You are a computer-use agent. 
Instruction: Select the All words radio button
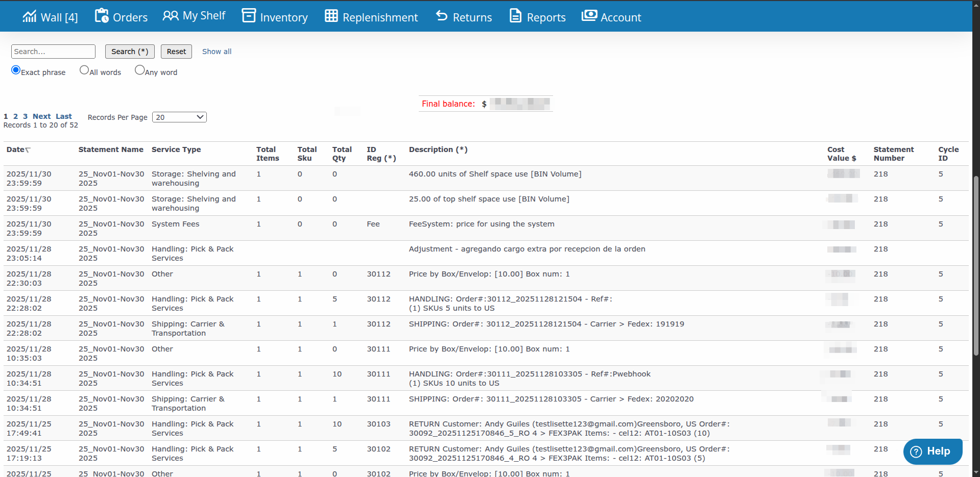tap(84, 70)
